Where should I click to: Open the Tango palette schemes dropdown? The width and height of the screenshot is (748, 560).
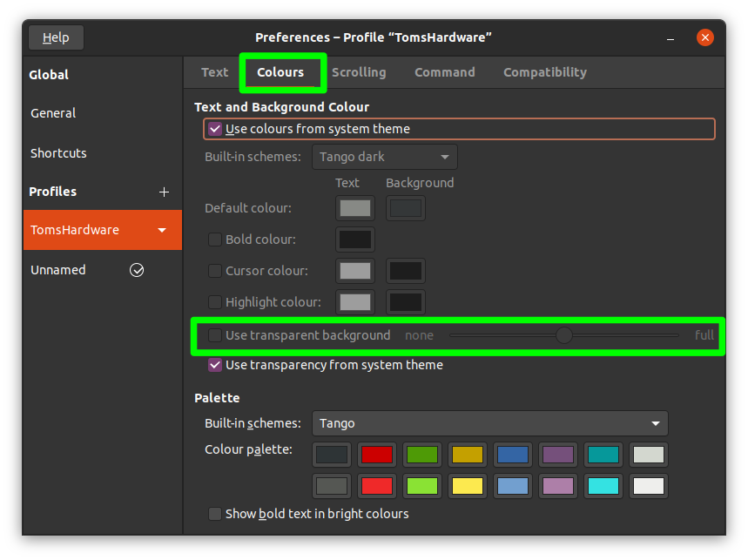[x=489, y=423]
